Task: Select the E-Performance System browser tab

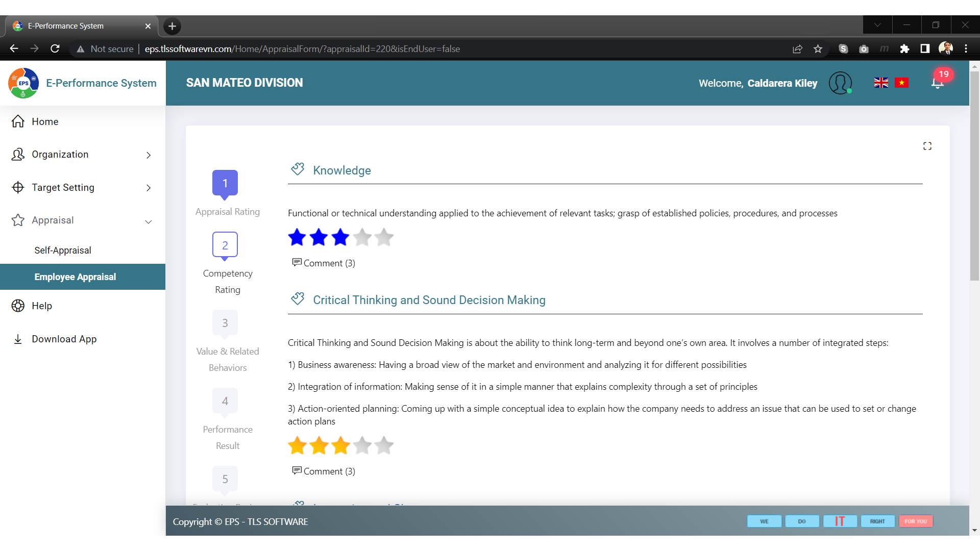Action: 65,26
